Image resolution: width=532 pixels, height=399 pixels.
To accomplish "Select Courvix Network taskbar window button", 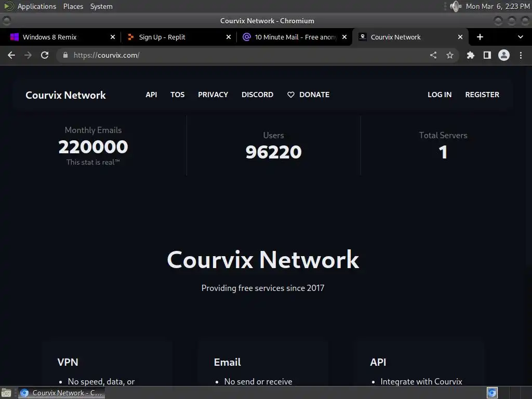I will [x=61, y=393].
